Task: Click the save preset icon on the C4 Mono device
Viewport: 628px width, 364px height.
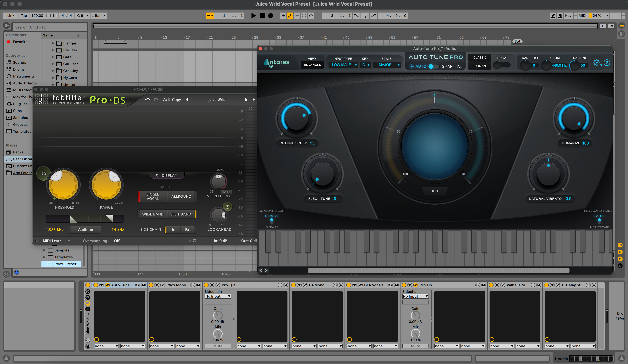Action: [x=341, y=285]
